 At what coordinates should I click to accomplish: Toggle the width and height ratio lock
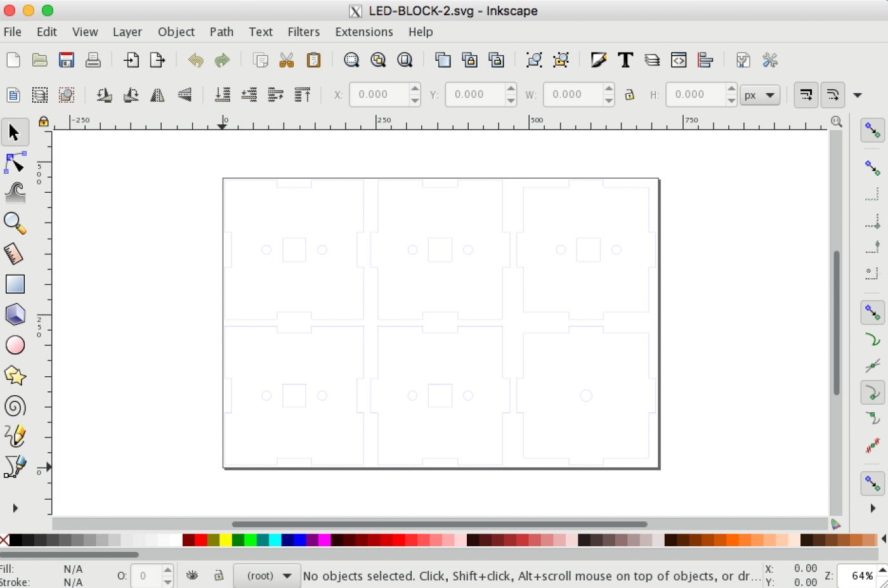(629, 95)
